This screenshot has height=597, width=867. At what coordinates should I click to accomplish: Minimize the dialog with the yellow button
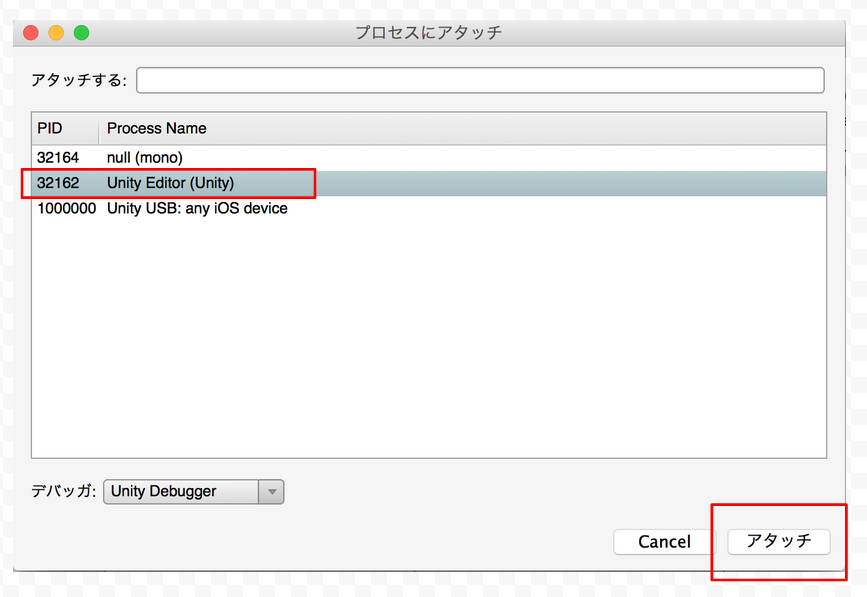click(56, 33)
